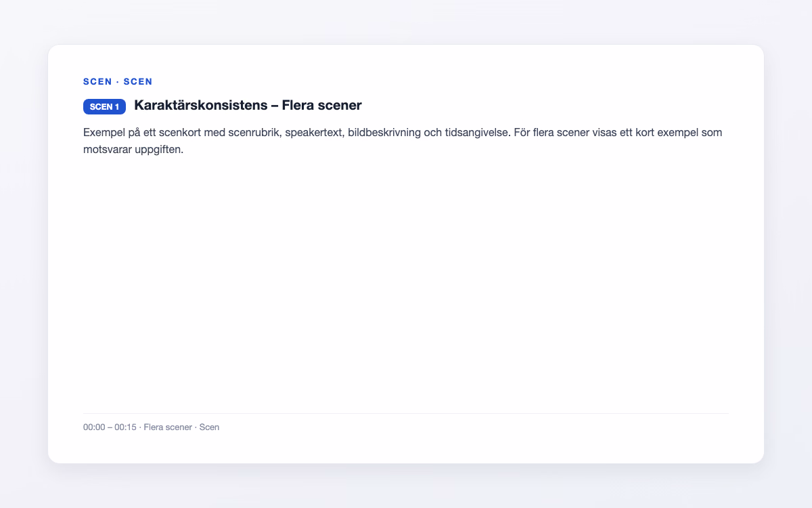Screen dimensions: 812x508
Task: Click the first SCEN in the blue top label
Action: [x=97, y=81]
